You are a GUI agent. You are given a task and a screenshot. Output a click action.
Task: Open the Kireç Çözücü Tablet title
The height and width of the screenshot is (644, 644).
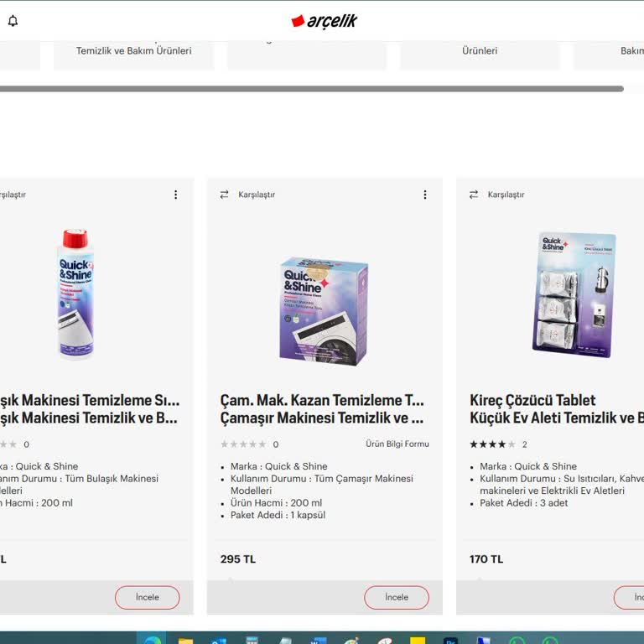pos(532,400)
